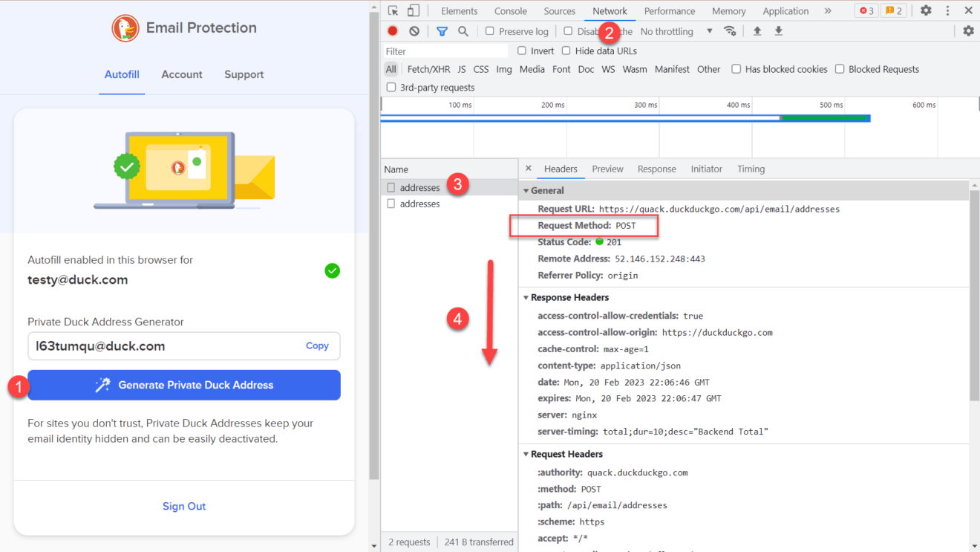Export HAR file download icon
980x552 pixels.
click(779, 31)
